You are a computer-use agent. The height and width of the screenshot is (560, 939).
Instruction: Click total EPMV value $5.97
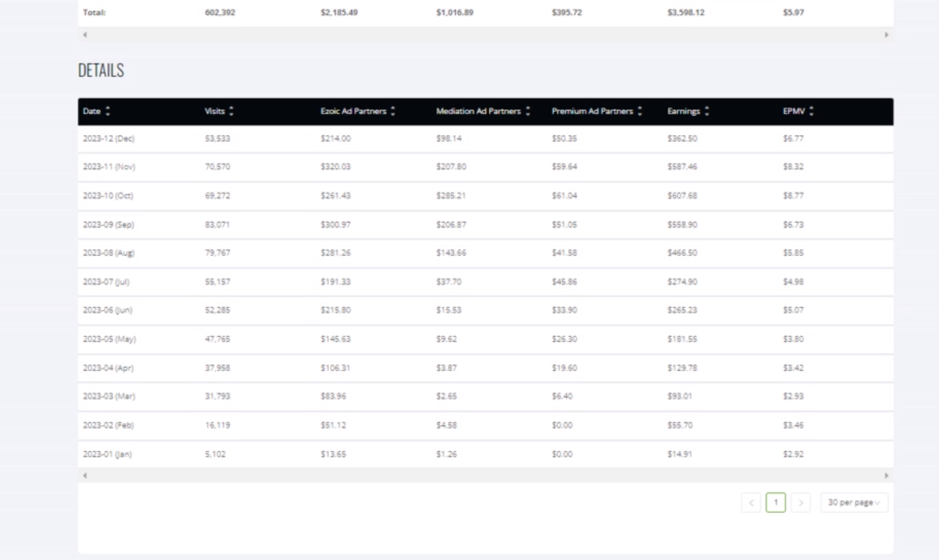(793, 12)
